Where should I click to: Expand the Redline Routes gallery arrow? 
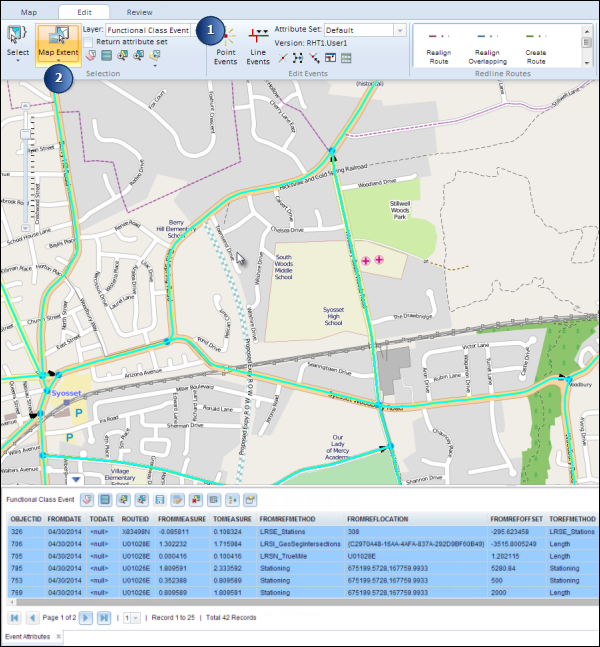(587, 62)
